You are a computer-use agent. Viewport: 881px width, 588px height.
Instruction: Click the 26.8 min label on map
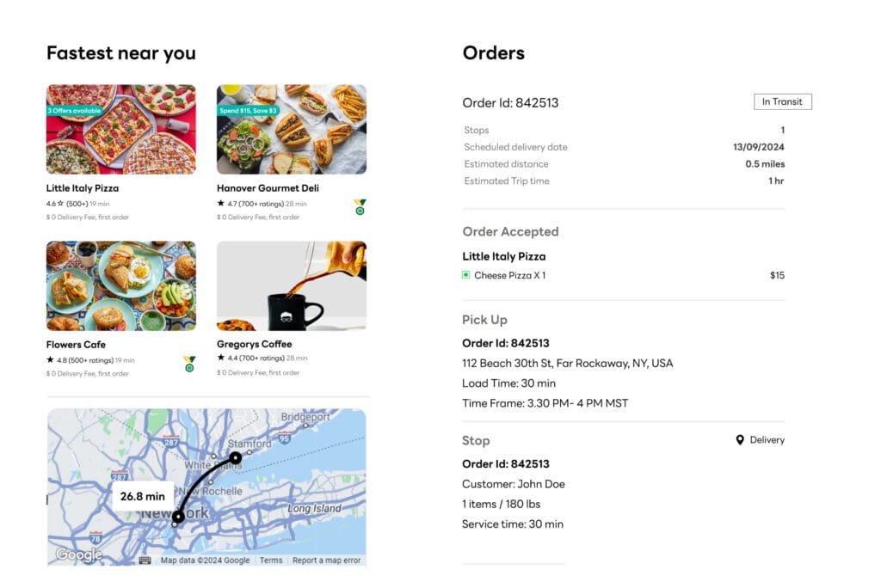143,496
